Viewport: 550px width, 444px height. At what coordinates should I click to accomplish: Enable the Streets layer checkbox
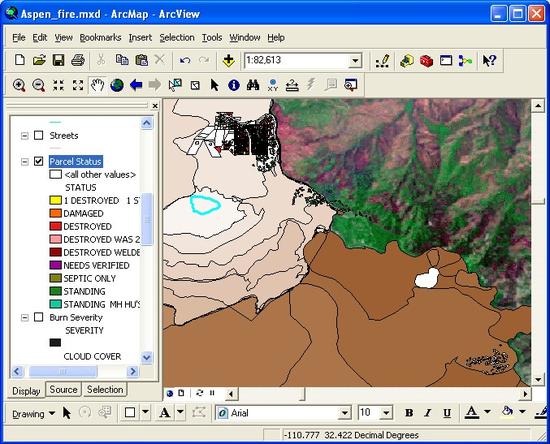click(39, 135)
